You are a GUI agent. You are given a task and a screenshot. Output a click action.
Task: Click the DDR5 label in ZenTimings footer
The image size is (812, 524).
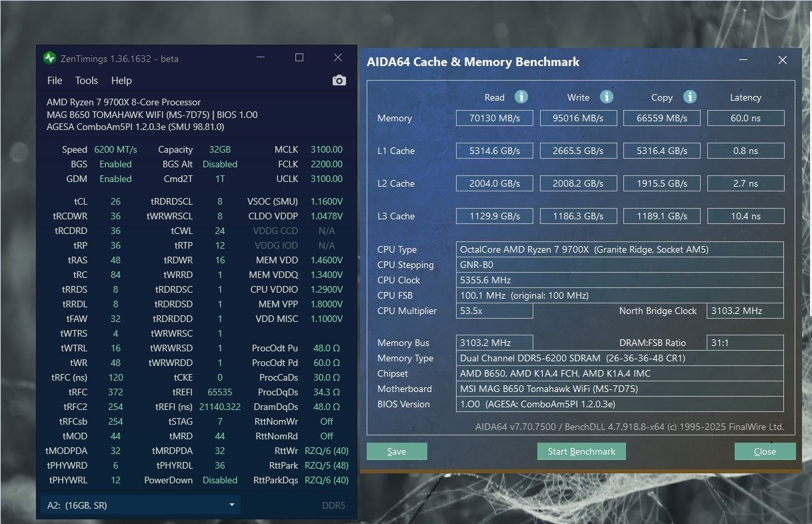tap(333, 505)
